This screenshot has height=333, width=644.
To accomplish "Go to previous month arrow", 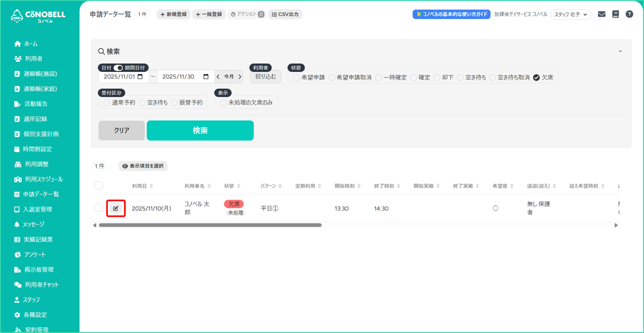I will [x=218, y=77].
